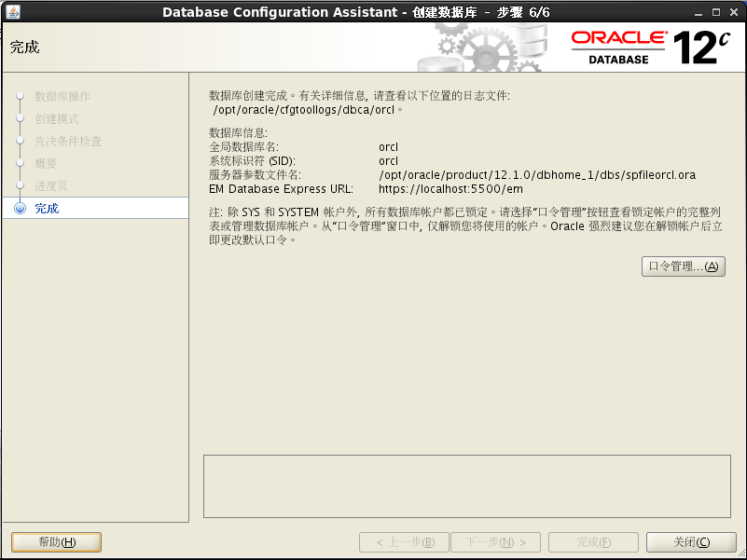Click the 帮助(H) help button

56,542
